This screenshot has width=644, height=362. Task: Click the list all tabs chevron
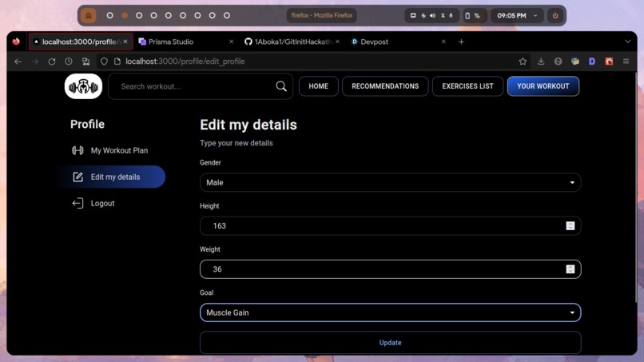click(x=627, y=42)
